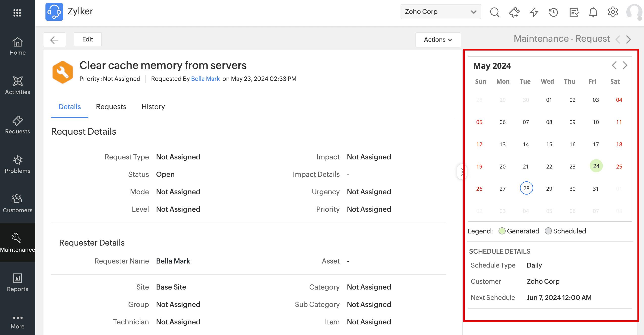644x335 pixels.
Task: Open the settings gear icon
Action: (x=613, y=12)
